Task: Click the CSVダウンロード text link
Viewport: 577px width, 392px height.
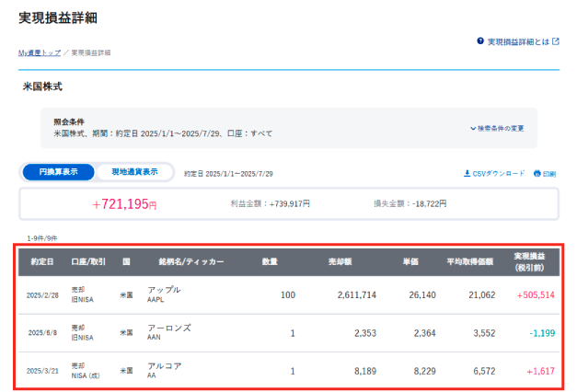Action: coord(498,173)
